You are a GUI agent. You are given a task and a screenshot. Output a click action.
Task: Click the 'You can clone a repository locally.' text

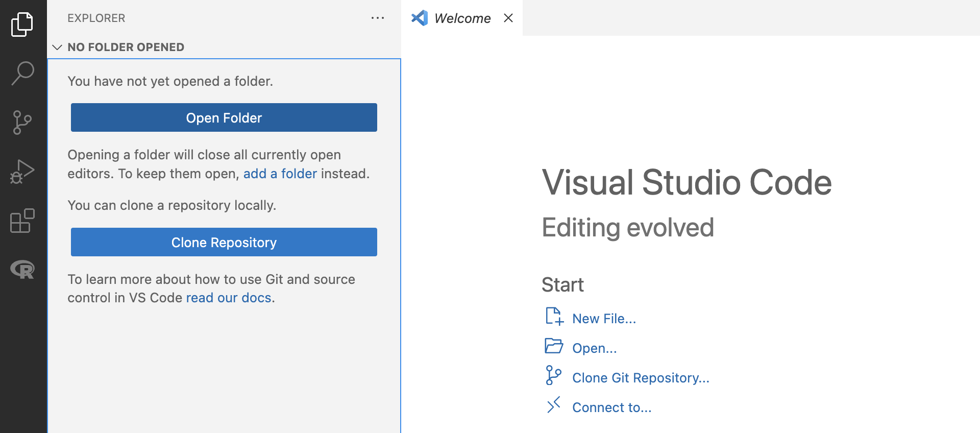172,205
